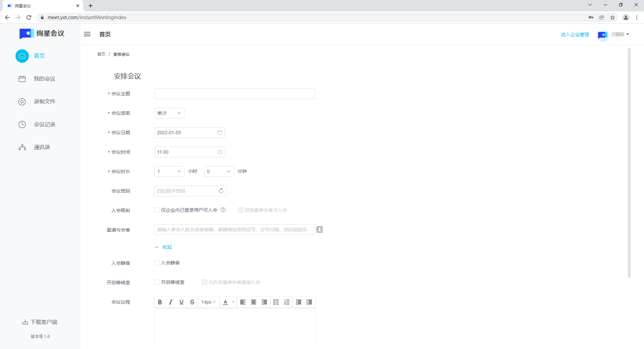Viewport: 644px width, 349px height.
Task: Toggle italic formatting in agenda editor
Action: click(x=171, y=302)
